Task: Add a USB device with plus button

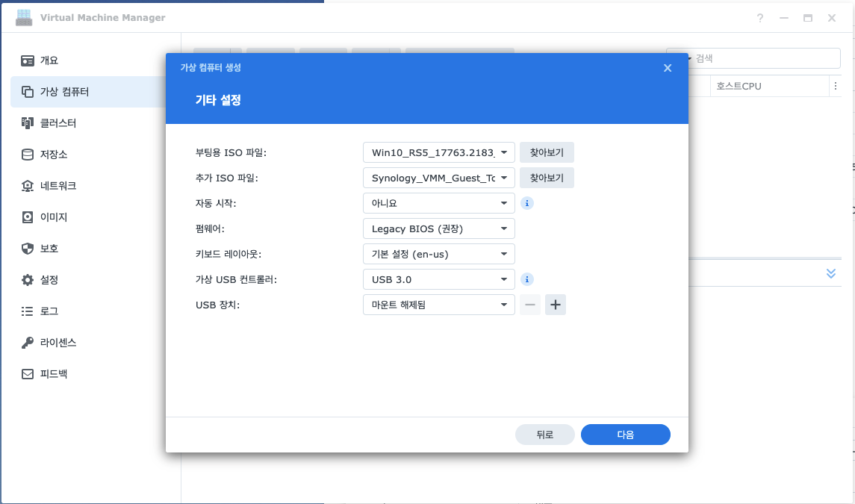Action: [x=555, y=305]
